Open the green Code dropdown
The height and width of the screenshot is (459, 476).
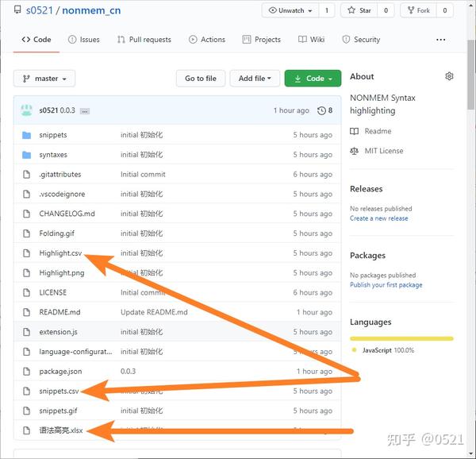(x=313, y=79)
